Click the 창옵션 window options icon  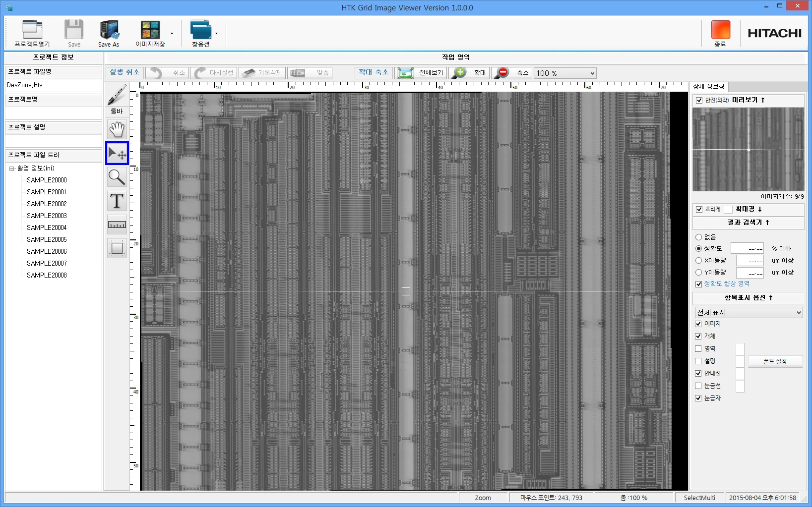click(201, 30)
